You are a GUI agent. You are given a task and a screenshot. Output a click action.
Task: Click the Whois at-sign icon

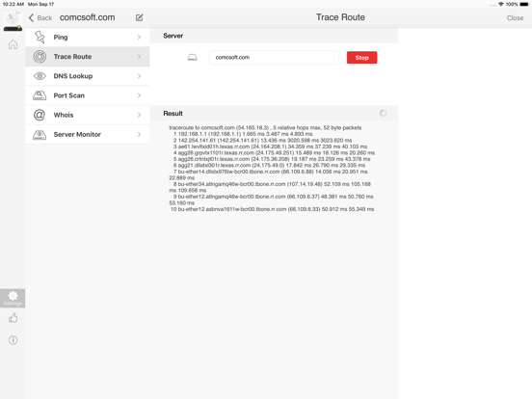pos(40,115)
